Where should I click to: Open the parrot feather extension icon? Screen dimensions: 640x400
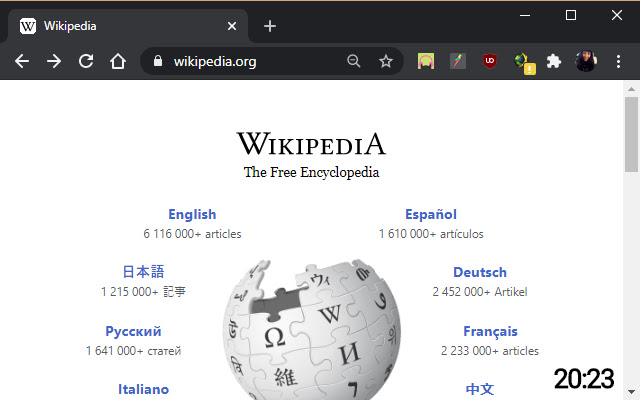pos(458,61)
